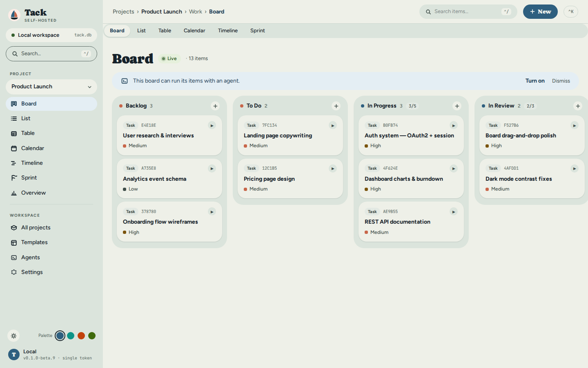Run the Auth system OAuth2 task
588x368 pixels.
(x=454, y=126)
